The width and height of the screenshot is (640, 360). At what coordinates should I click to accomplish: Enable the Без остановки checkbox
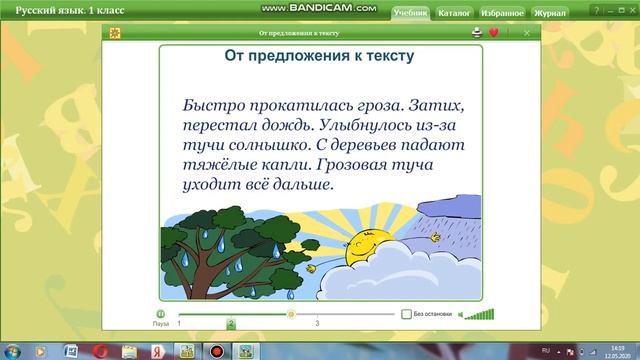[406, 314]
